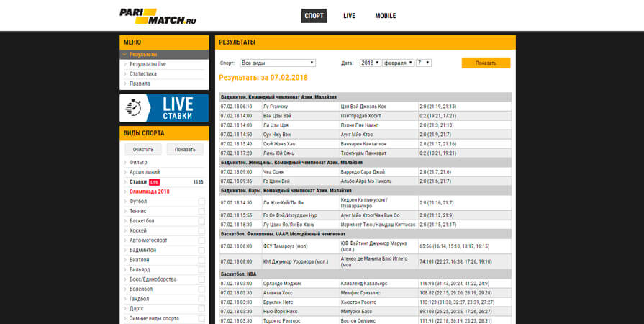Open the СПОРТ tab
The width and height of the screenshot is (644, 324).
point(314,16)
